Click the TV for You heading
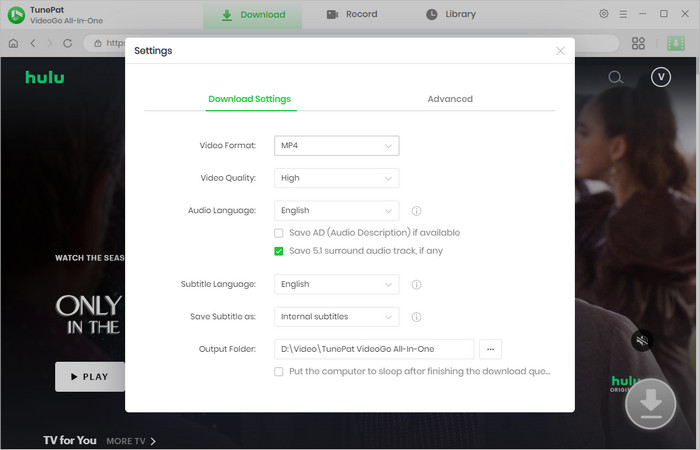The image size is (700, 450). click(x=70, y=441)
